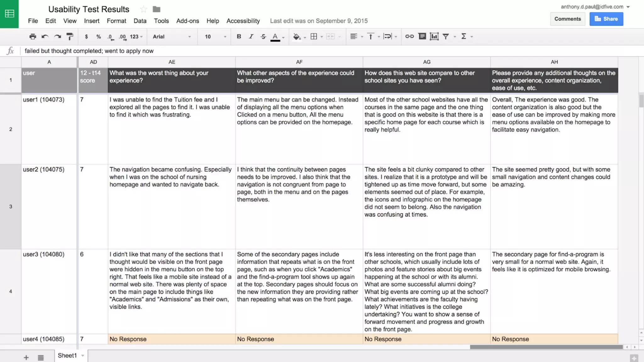The width and height of the screenshot is (644, 362).
Task: Star the Usability Test Results document
Action: 143,9
